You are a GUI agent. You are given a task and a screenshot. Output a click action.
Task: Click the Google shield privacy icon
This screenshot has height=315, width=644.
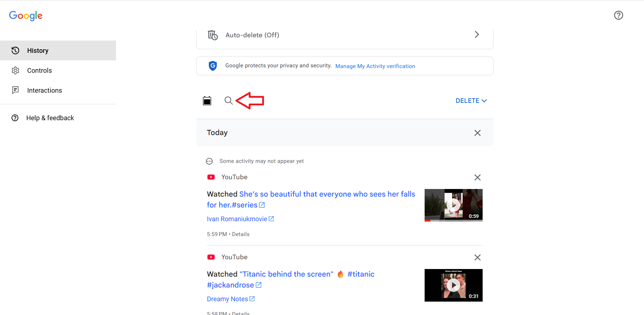click(x=213, y=66)
